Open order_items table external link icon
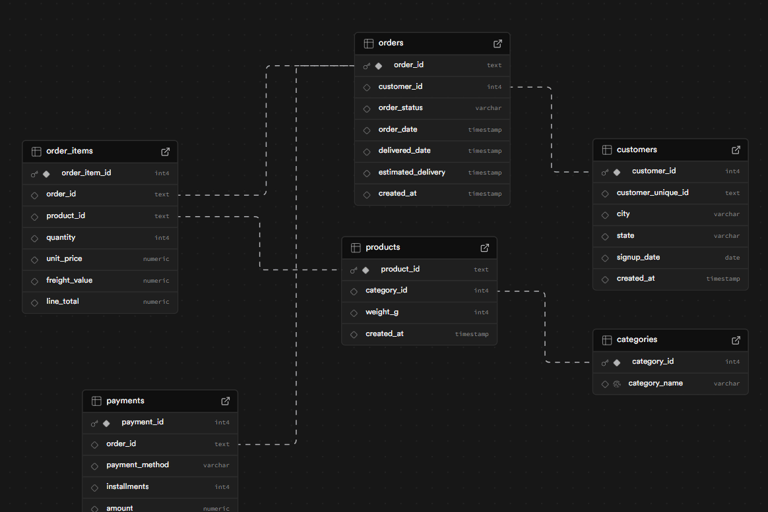 coord(165,152)
